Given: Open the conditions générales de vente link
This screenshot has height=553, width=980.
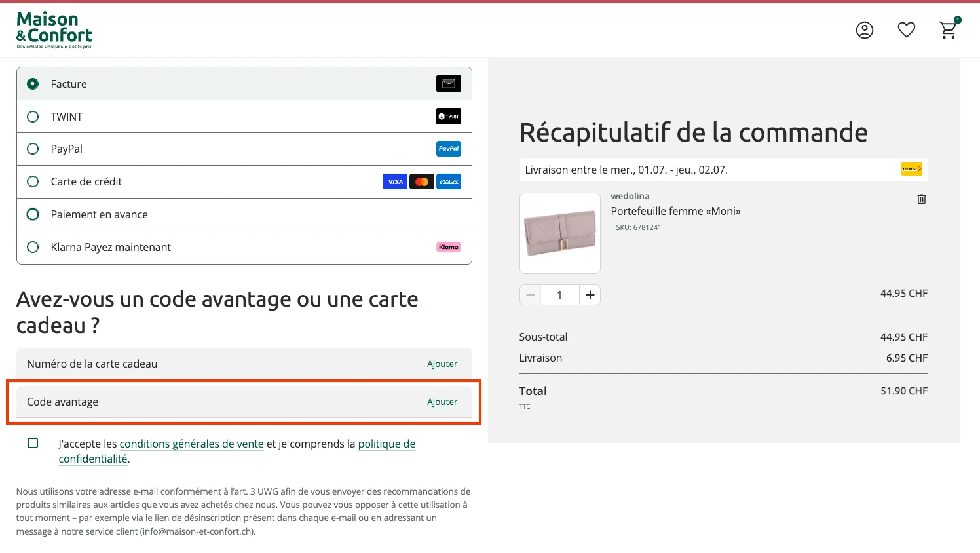Looking at the screenshot, I should [191, 444].
